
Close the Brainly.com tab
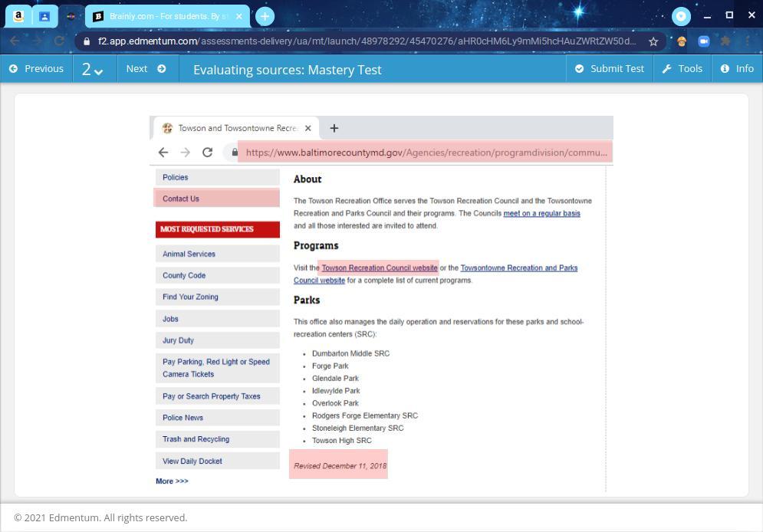[239, 16]
